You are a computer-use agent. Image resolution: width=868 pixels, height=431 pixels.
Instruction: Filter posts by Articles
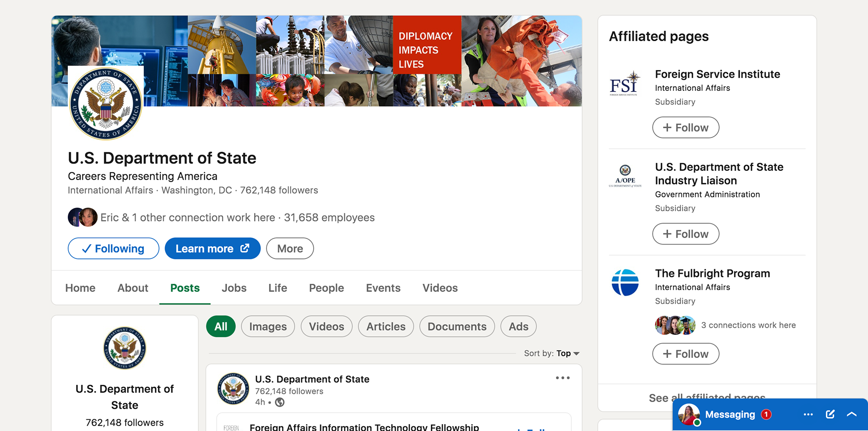point(386,326)
